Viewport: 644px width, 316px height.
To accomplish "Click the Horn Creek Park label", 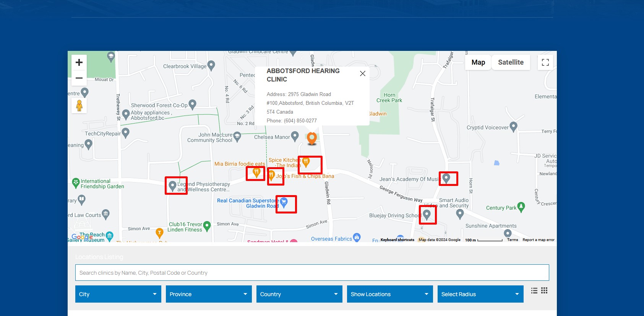I will click(x=389, y=98).
